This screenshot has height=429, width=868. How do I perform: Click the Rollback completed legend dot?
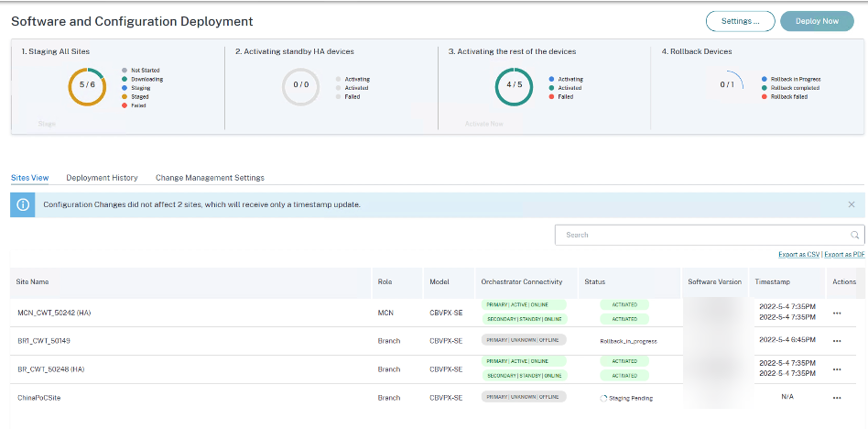coord(765,88)
